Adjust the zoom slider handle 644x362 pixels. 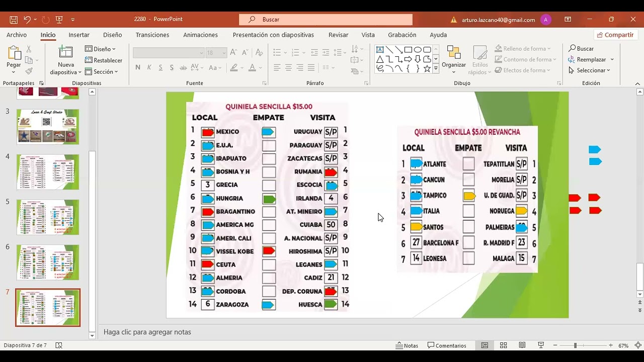tap(575, 345)
